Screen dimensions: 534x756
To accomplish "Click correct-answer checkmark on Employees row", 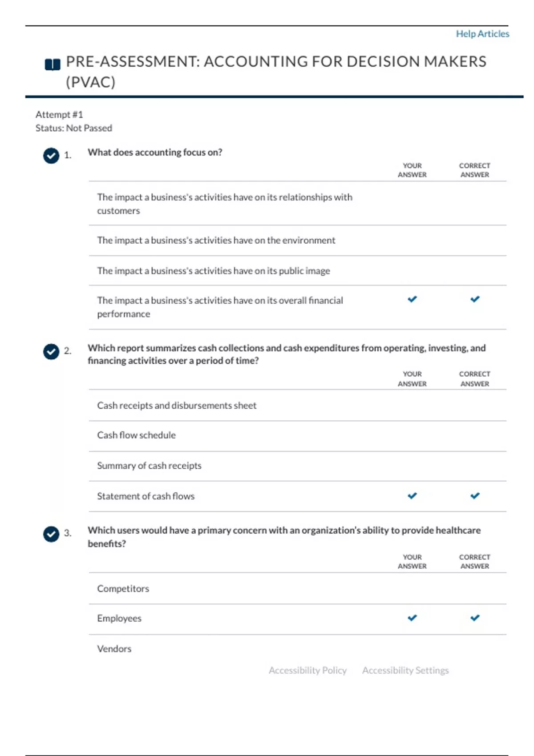I will pyautogui.click(x=475, y=618).
